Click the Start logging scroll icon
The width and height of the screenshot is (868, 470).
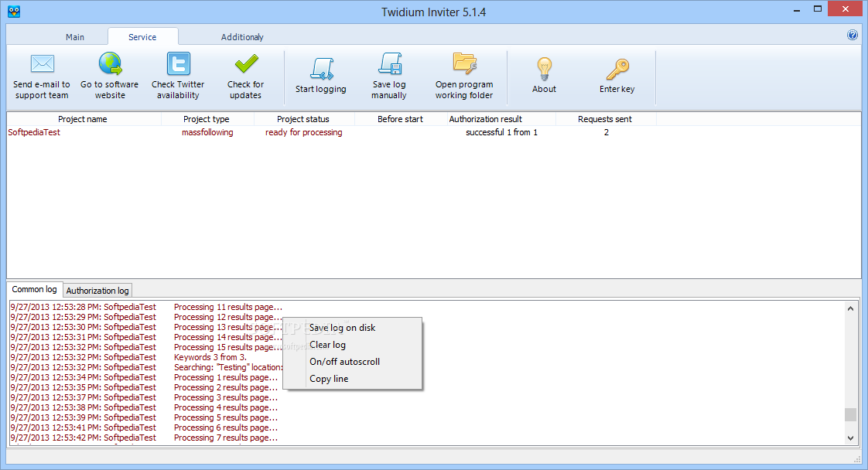click(321, 69)
